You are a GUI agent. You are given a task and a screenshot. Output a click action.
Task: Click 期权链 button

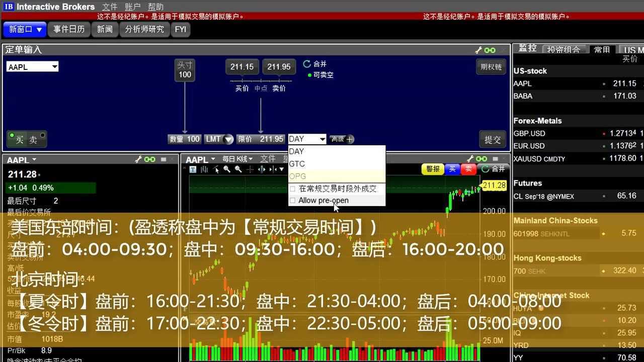pos(491,67)
